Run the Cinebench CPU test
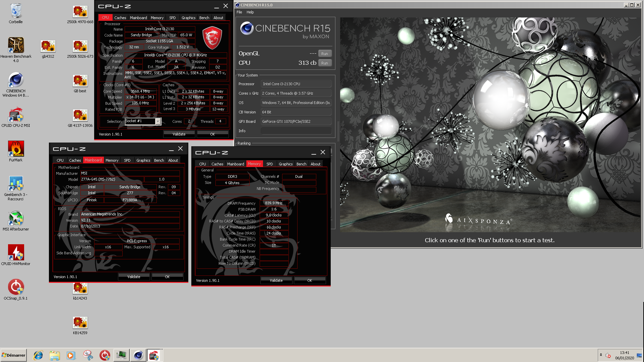This screenshot has width=644, height=362. [x=324, y=63]
